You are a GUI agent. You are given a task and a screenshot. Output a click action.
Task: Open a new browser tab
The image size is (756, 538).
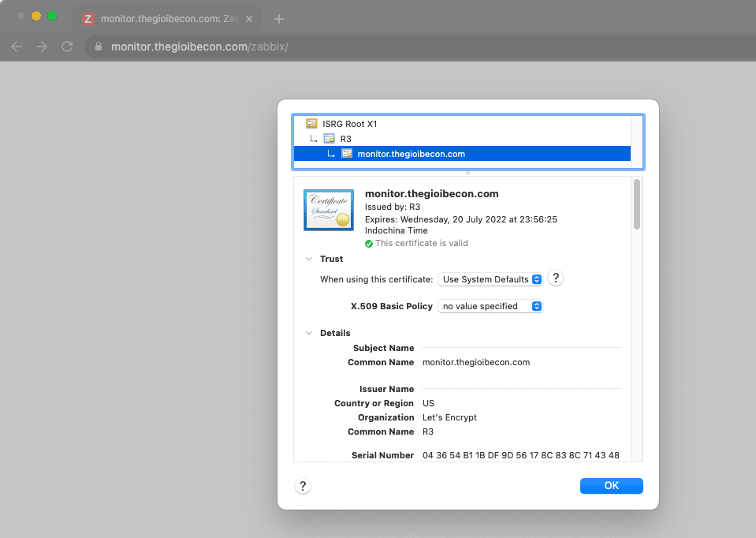coord(278,18)
